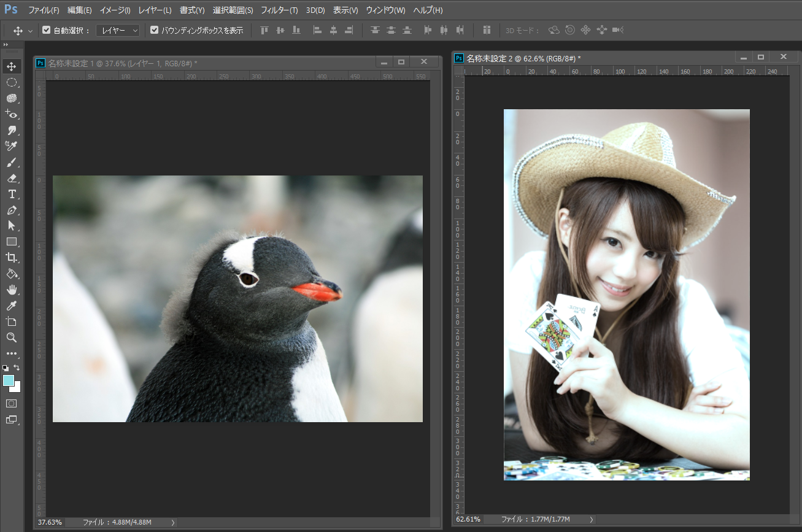Click Distribute right edges icon
802x532 pixels.
[460, 30]
